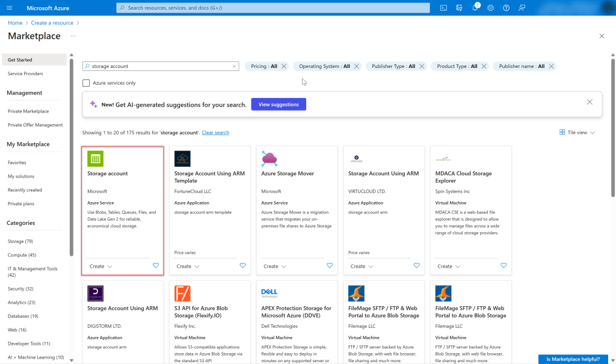Open the Storage (79) category
The height and width of the screenshot is (364, 616).
[20, 241]
